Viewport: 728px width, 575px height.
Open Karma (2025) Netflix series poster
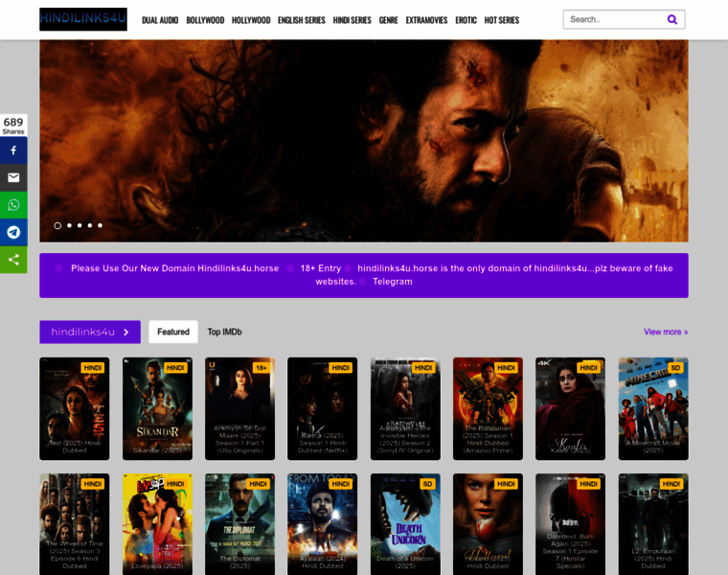pyautogui.click(x=322, y=408)
